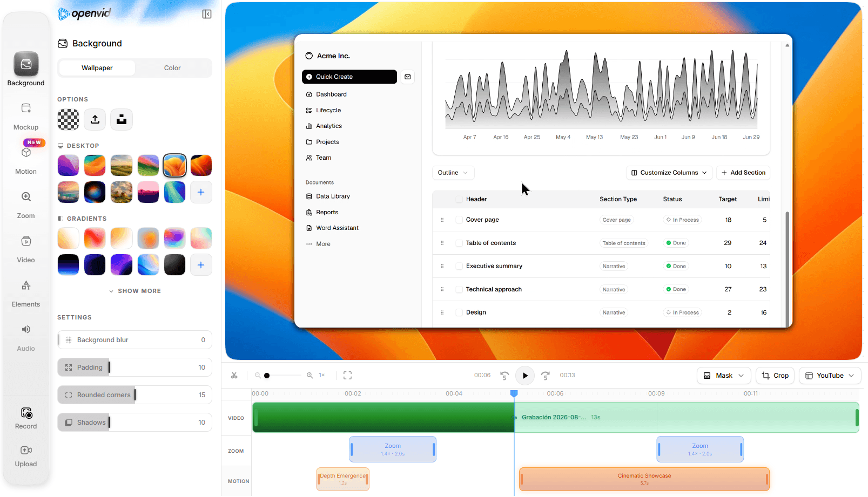Click the mail icon beside Quick Create
868x497 pixels.
click(408, 77)
